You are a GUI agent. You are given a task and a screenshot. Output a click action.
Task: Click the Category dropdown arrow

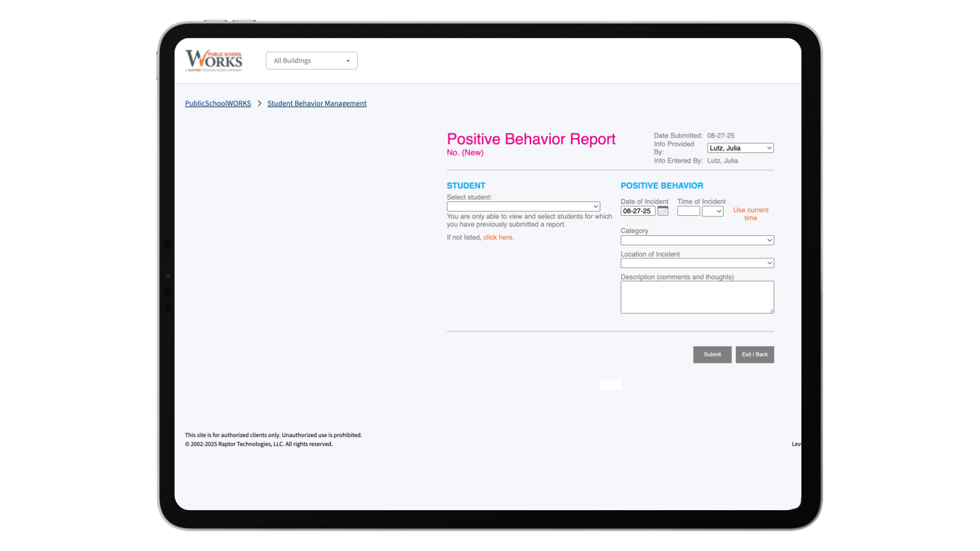click(769, 240)
